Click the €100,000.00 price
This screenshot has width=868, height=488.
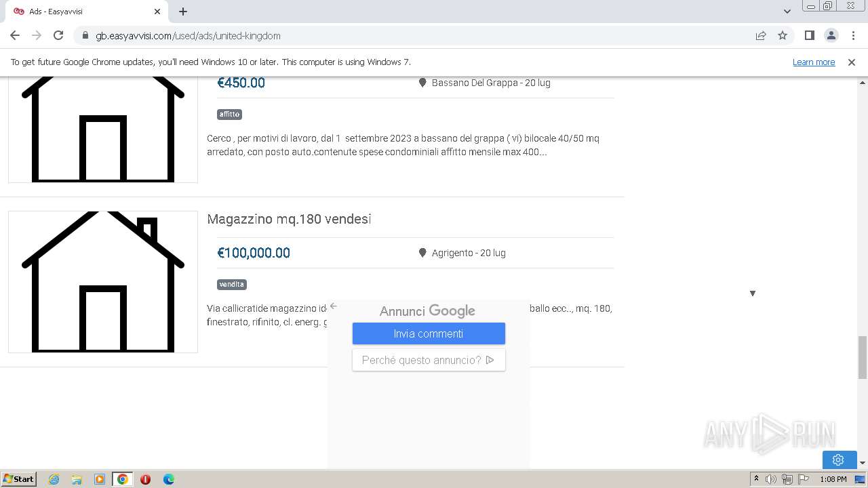(254, 253)
